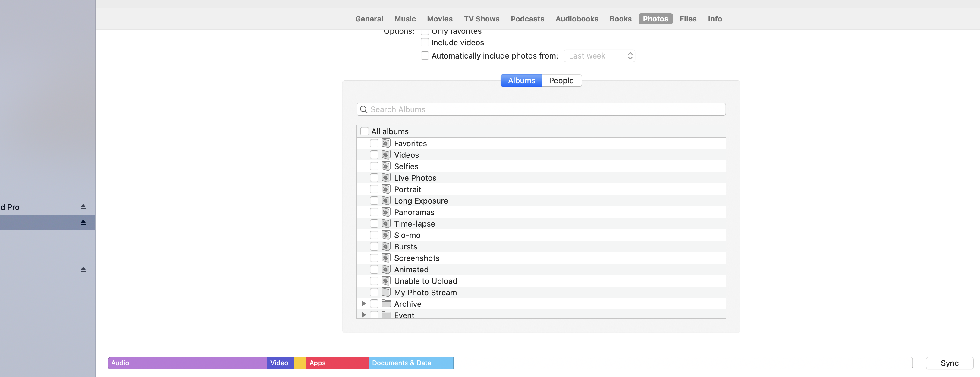Viewport: 980px width, 377px height.
Task: Expand the Archive folder disclosure triangle
Action: point(364,303)
